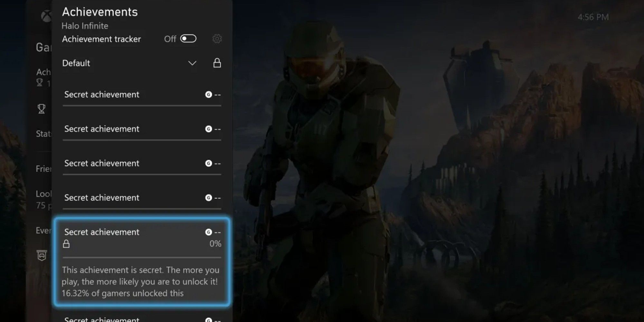Select the trophy icon in the sidebar
644x322 pixels.
pos(42,109)
